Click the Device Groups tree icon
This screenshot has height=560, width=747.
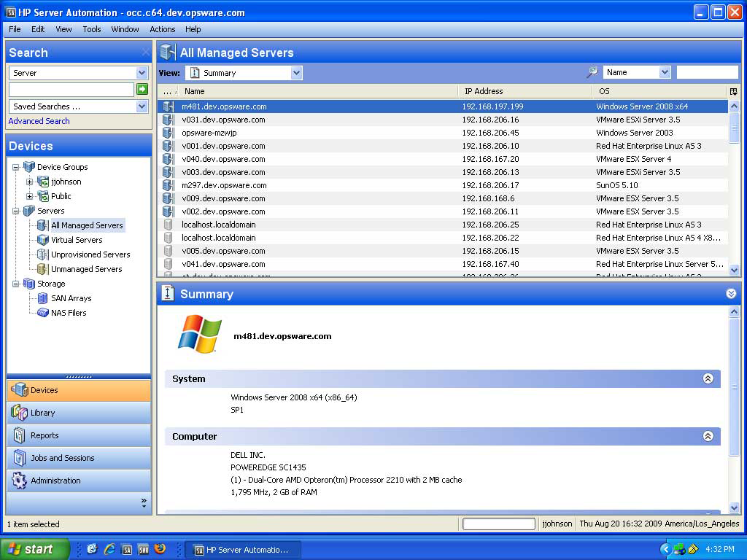click(29, 167)
